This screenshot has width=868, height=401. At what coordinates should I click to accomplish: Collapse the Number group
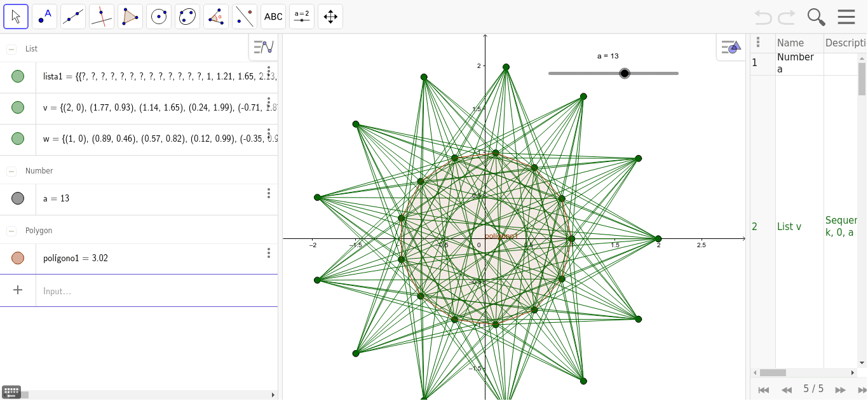11,171
